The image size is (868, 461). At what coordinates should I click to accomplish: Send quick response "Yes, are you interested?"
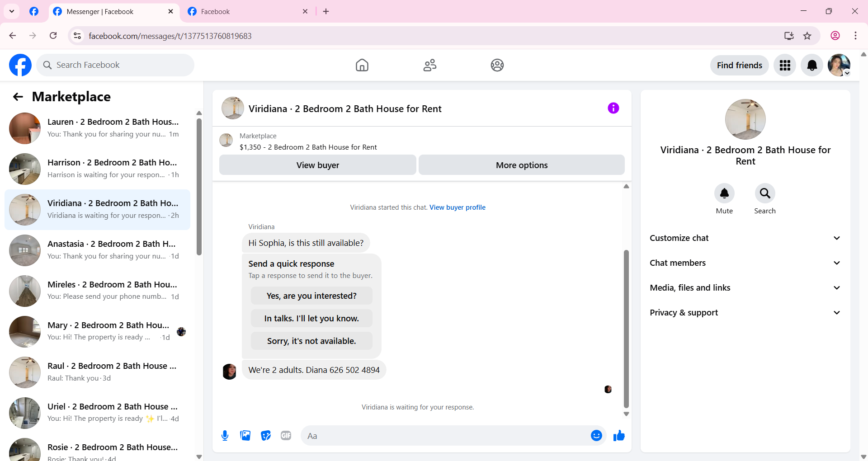coord(311,296)
